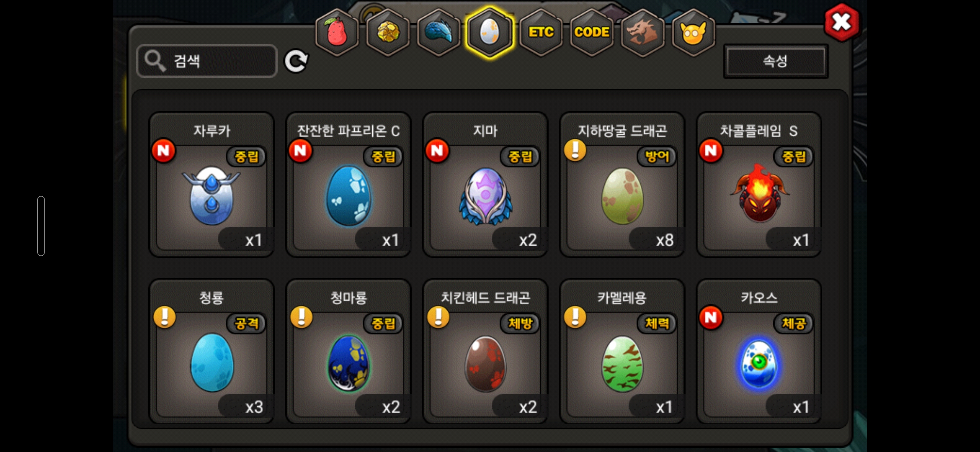Open the 속성 attribute filter
Image resolution: width=980 pixels, height=452 pixels.
click(x=776, y=61)
